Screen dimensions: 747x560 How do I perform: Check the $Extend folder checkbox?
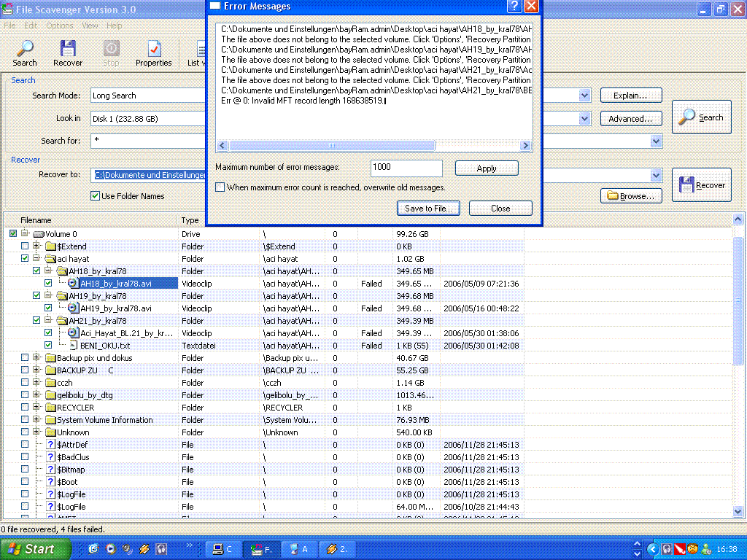pyautogui.click(x=25, y=246)
